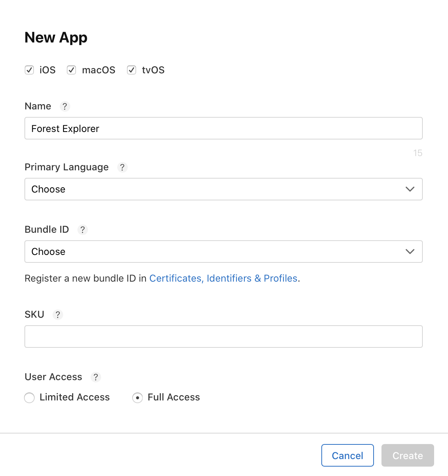Click the Bundle ID help icon
448x476 pixels.
[83, 230]
